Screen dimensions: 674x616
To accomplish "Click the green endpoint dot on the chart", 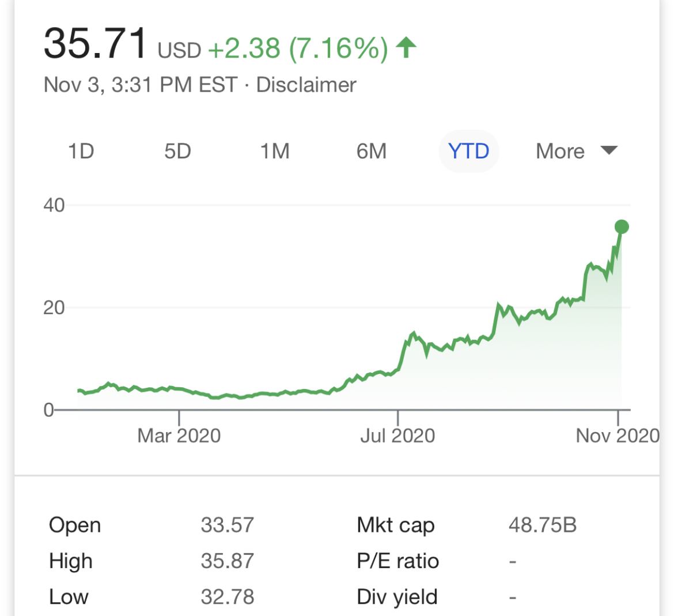I will point(622,227).
